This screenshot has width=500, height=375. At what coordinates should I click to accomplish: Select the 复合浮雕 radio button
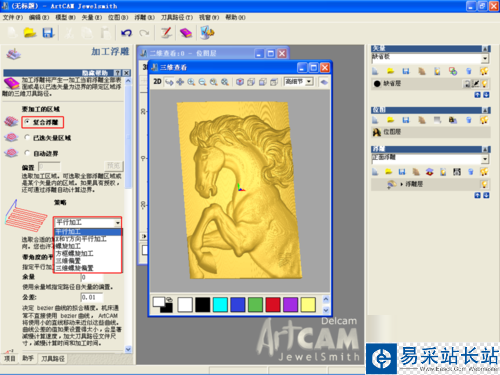[x=27, y=122]
